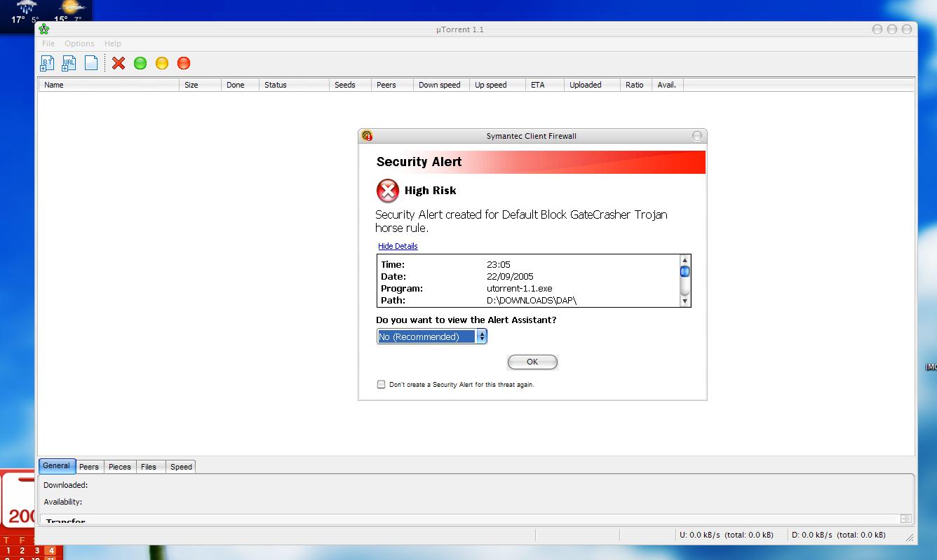Sort by the Ratio column header
Screen dimensions: 937x560
[x=637, y=85]
